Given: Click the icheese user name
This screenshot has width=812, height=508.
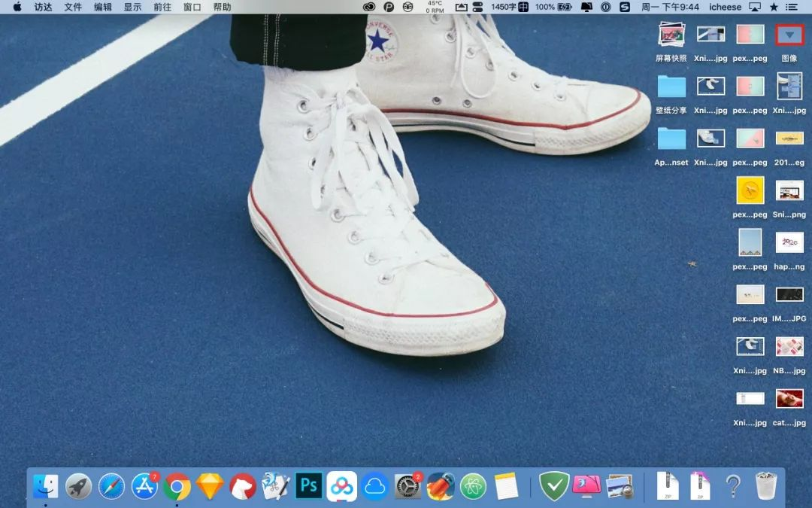Looking at the screenshot, I should [725, 7].
